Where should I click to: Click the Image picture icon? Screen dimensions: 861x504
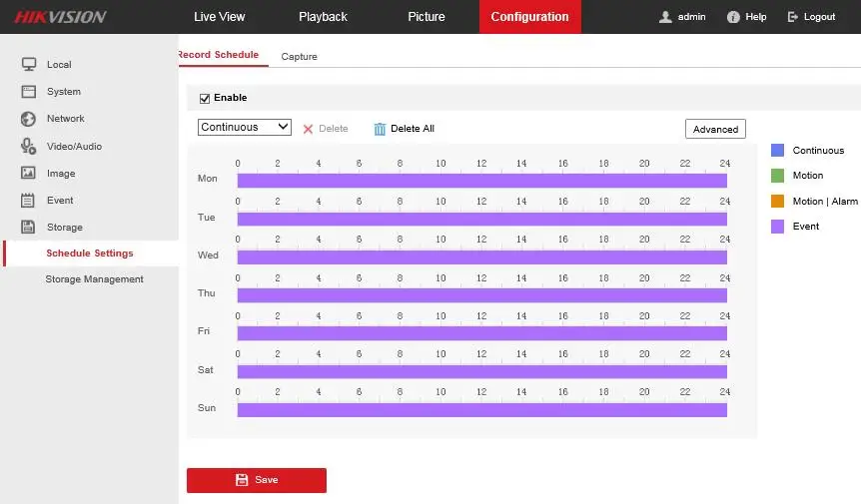click(29, 174)
